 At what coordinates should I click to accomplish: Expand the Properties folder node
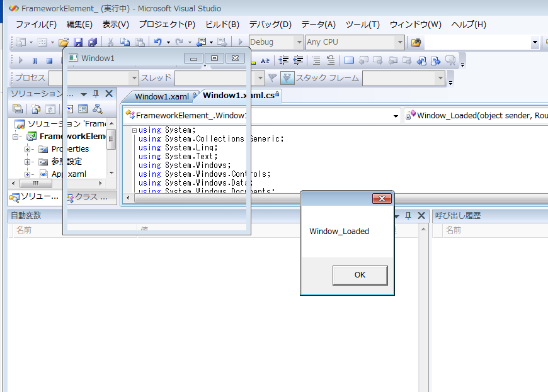27,149
